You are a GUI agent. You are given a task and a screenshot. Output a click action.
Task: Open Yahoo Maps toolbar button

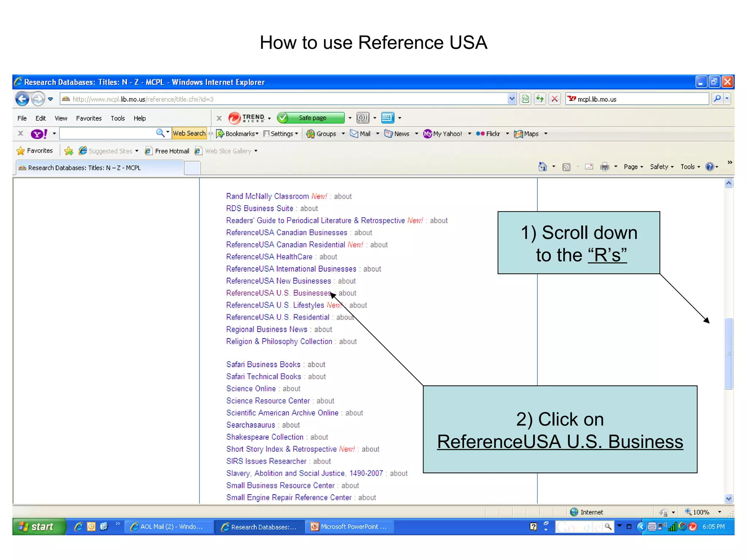(x=526, y=134)
